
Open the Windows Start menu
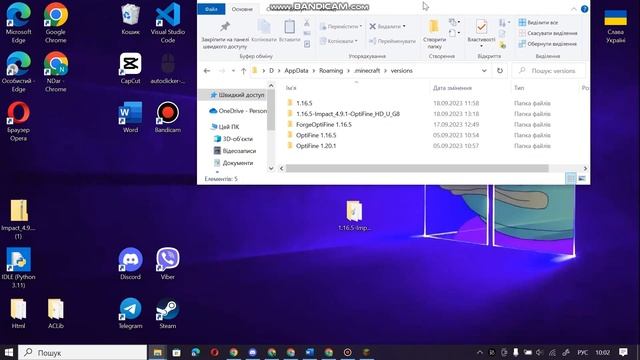9,352
